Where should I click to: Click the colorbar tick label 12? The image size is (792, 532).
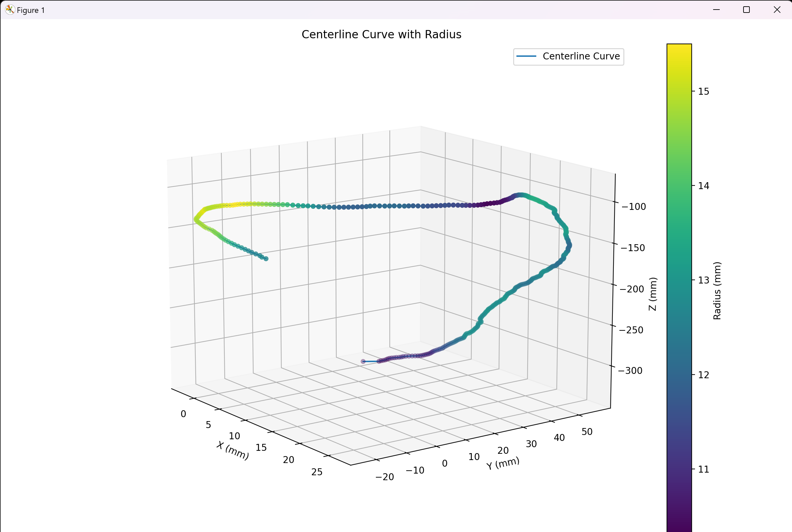pos(704,375)
